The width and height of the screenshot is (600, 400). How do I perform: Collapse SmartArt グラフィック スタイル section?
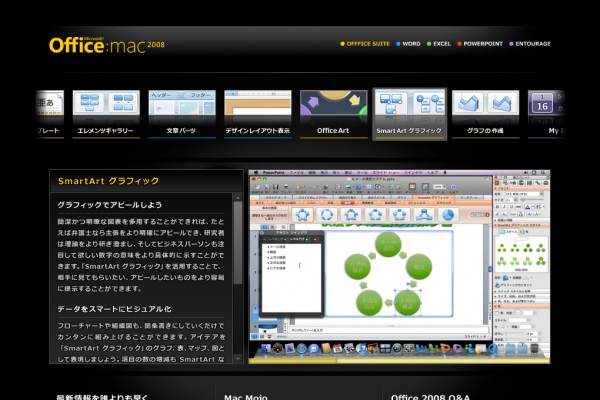pyautogui.click(x=496, y=225)
